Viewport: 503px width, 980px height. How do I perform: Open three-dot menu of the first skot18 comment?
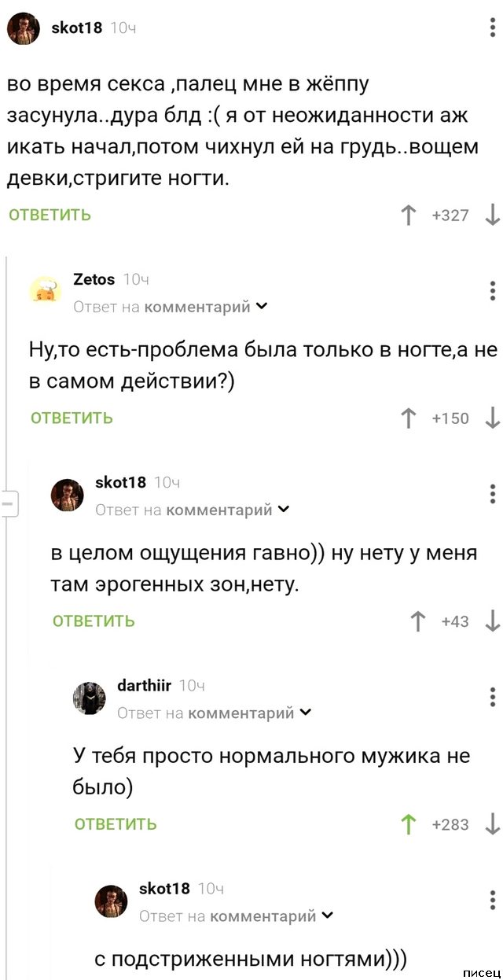click(493, 28)
